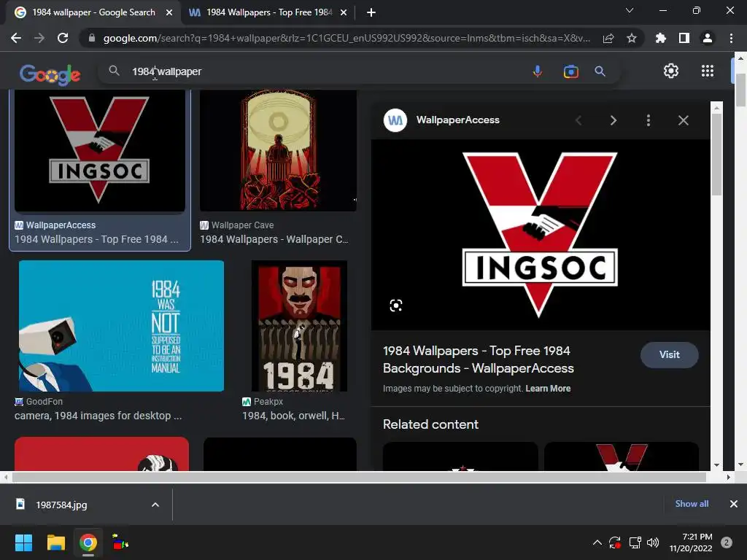This screenshot has height=560, width=747.
Task: Search inside image with Lens icon
Action: pos(396,306)
